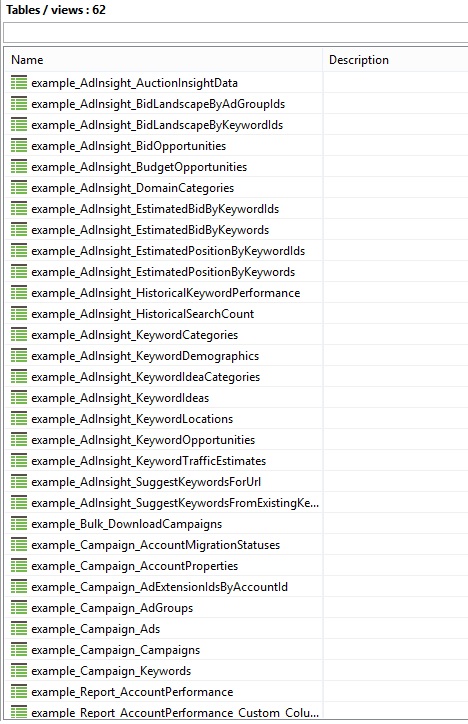Click the filter input field above the table list
This screenshot has width=468, height=724.
[235, 33]
